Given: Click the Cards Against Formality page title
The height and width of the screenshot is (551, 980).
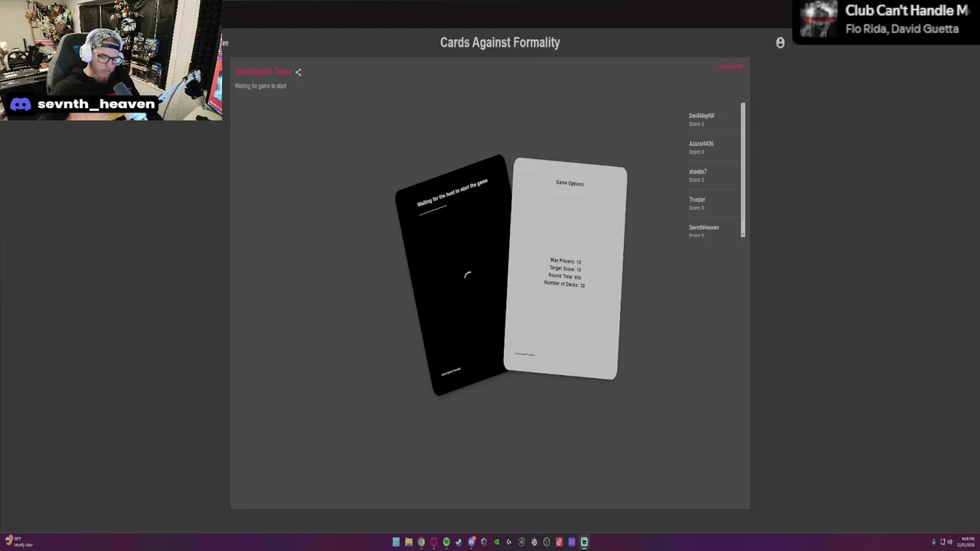Looking at the screenshot, I should (x=500, y=43).
